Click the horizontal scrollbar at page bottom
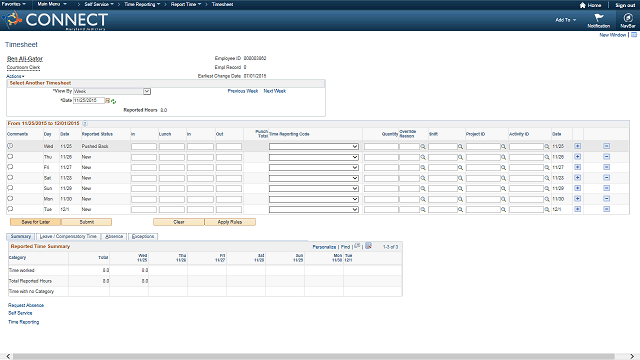Image resolution: width=640 pixels, height=360 pixels. point(313,356)
